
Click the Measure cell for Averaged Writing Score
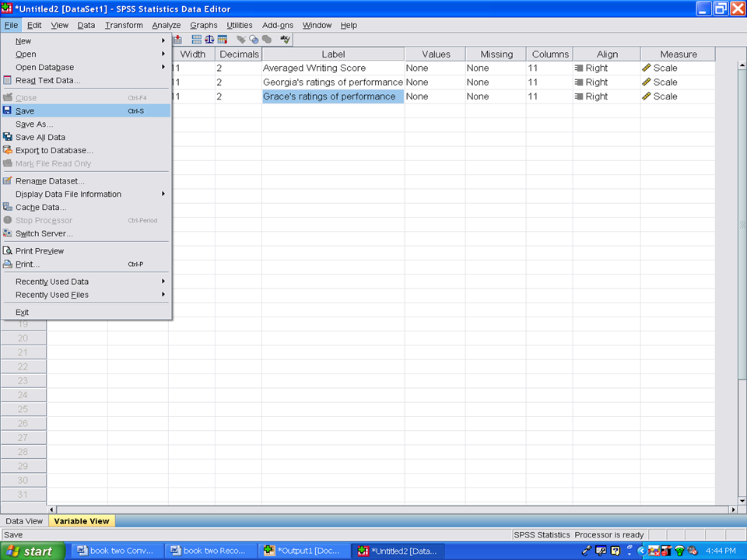coord(677,68)
